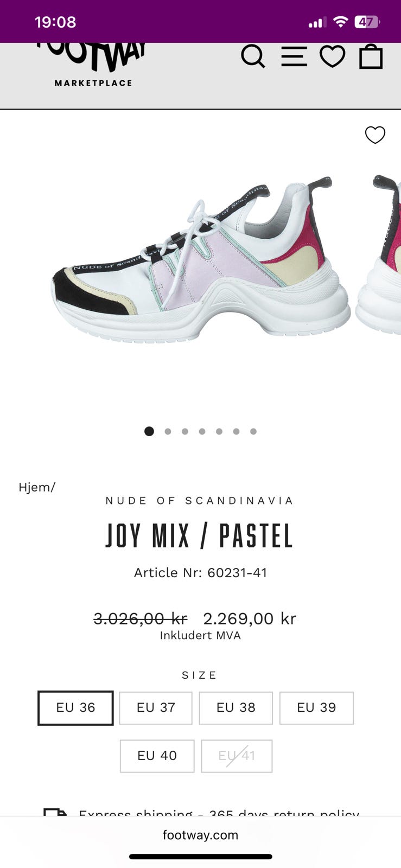401x868 pixels.
Task: Choose size EU 39
Action: pyautogui.click(x=316, y=708)
